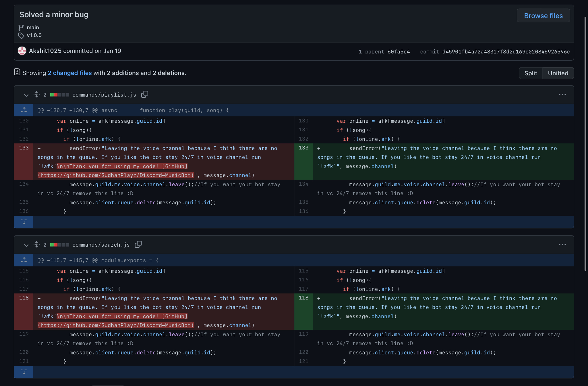This screenshot has height=386, width=588.
Task: Click the copy path icon for search.js
Action: tap(138, 245)
